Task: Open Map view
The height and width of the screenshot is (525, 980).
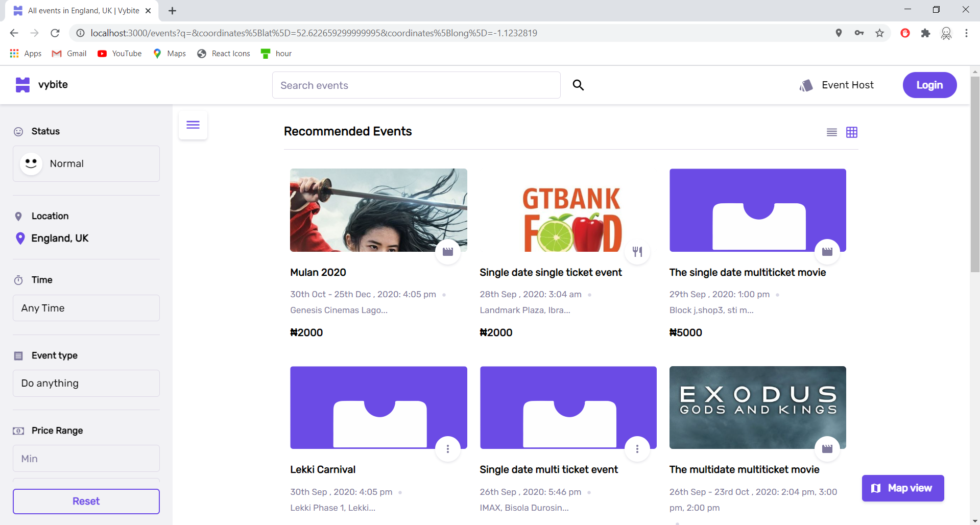Action: [903, 488]
